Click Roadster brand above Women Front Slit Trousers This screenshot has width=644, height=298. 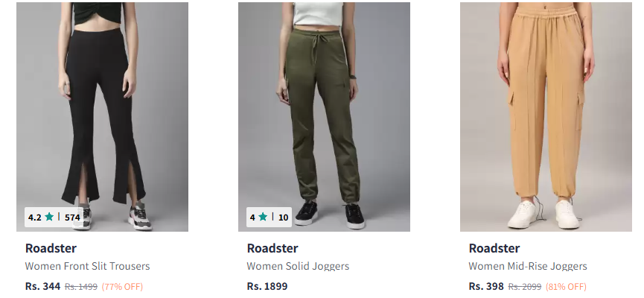[51, 248]
